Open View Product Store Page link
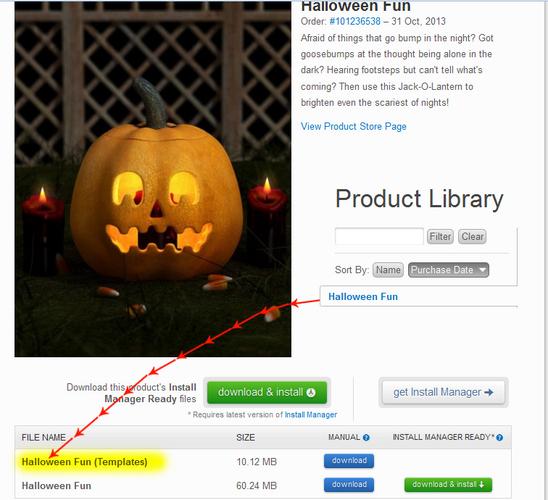The image size is (548, 500). tap(353, 126)
